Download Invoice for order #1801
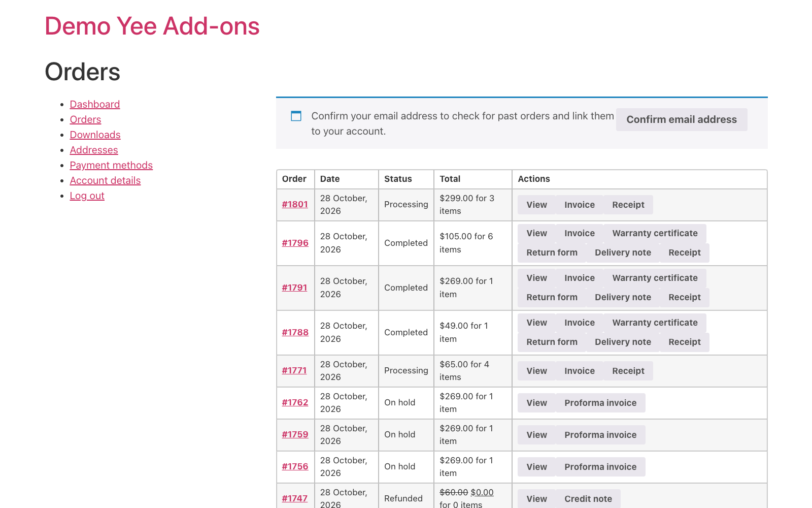Image resolution: width=812 pixels, height=508 pixels. click(580, 205)
